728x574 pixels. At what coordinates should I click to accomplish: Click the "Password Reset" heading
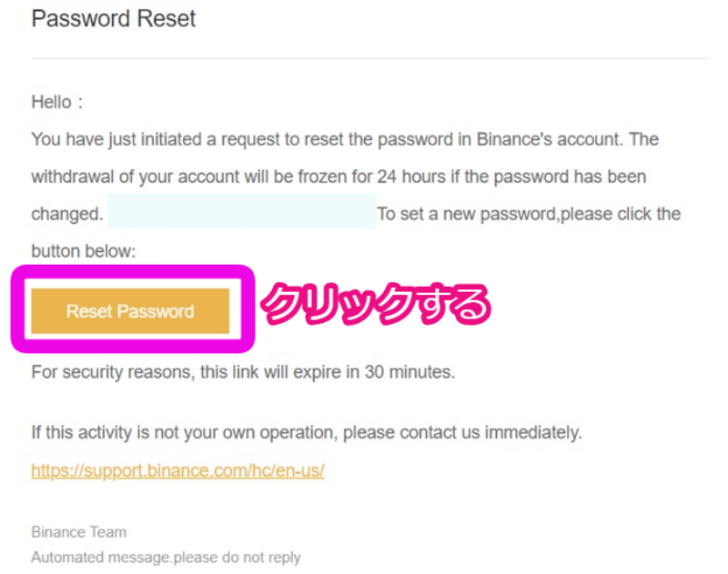[x=114, y=18]
